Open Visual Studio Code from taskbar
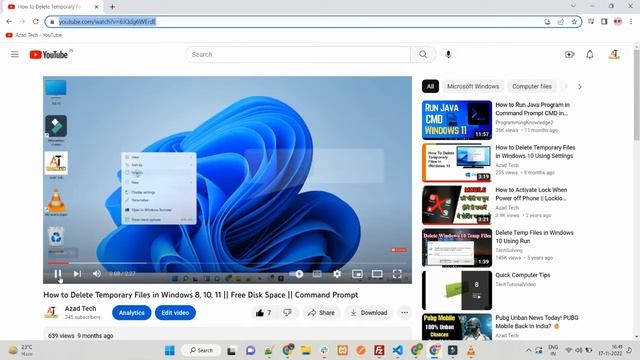 point(398,350)
